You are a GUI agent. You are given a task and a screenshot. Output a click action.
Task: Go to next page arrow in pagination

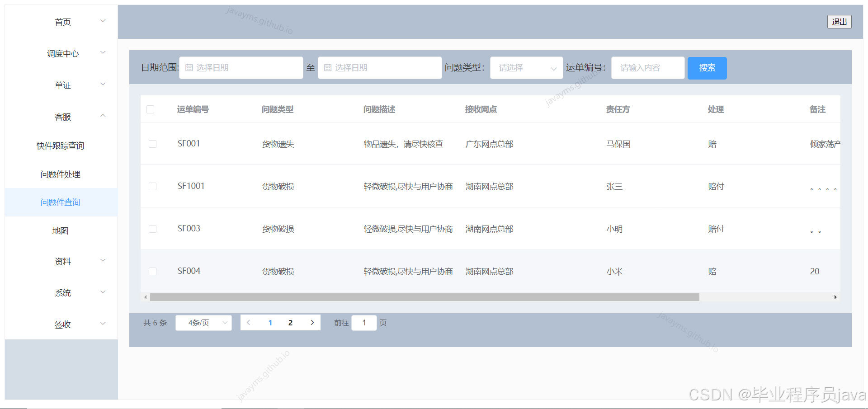(x=312, y=323)
